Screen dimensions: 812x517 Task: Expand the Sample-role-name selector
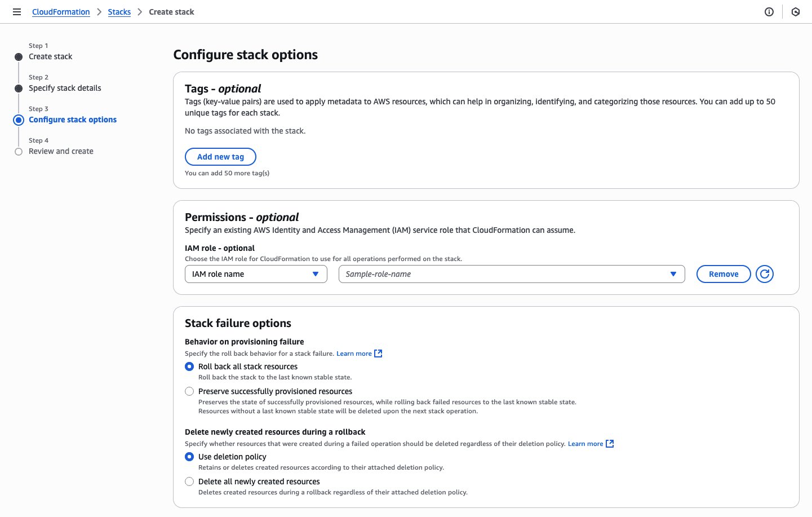tap(511, 274)
